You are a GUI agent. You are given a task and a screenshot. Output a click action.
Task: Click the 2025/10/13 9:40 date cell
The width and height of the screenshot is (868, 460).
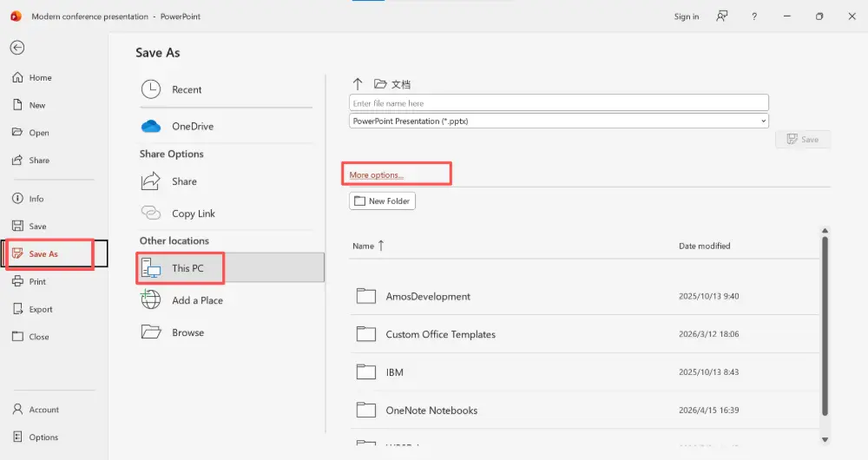point(708,296)
